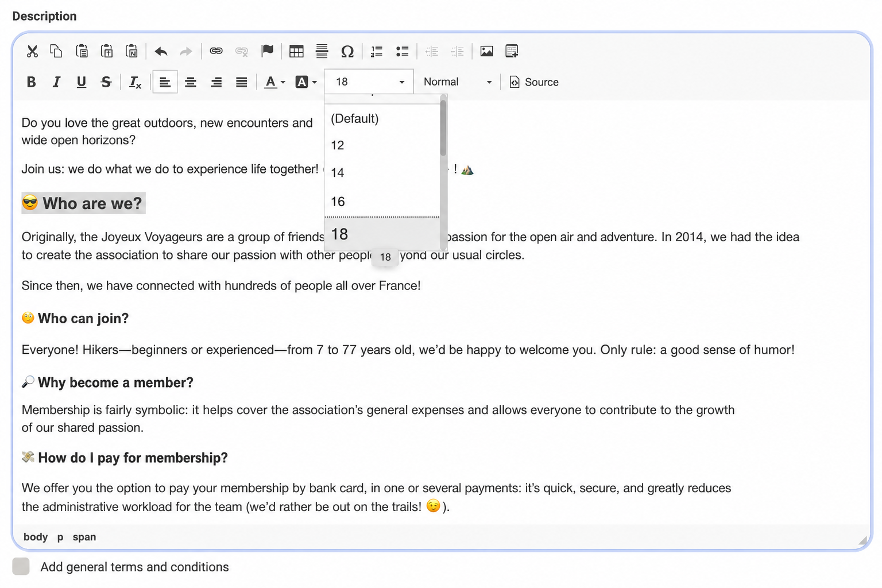Click the "Add general terms and conditions" label
The width and height of the screenshot is (882, 588).
tap(134, 567)
